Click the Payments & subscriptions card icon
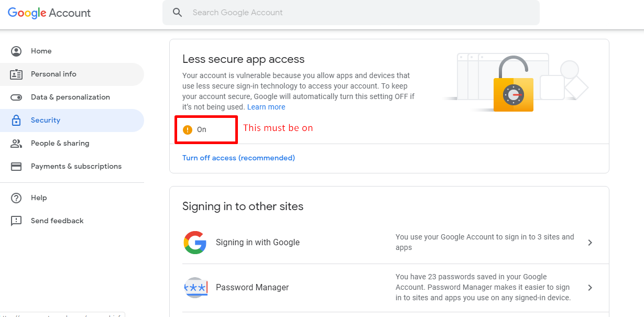The image size is (644, 317). pos(16,167)
